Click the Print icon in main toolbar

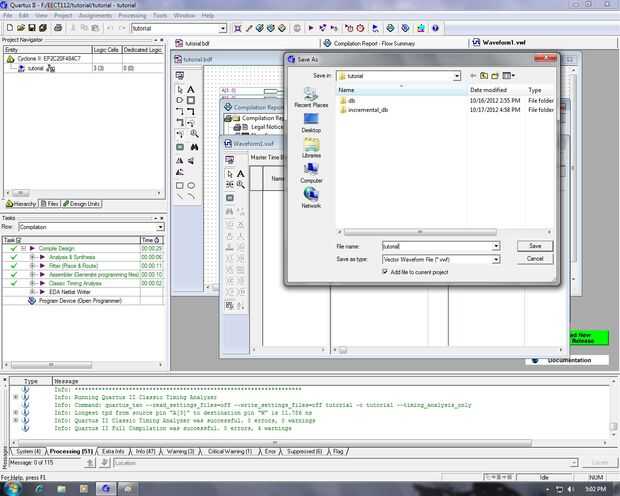tap(58, 28)
